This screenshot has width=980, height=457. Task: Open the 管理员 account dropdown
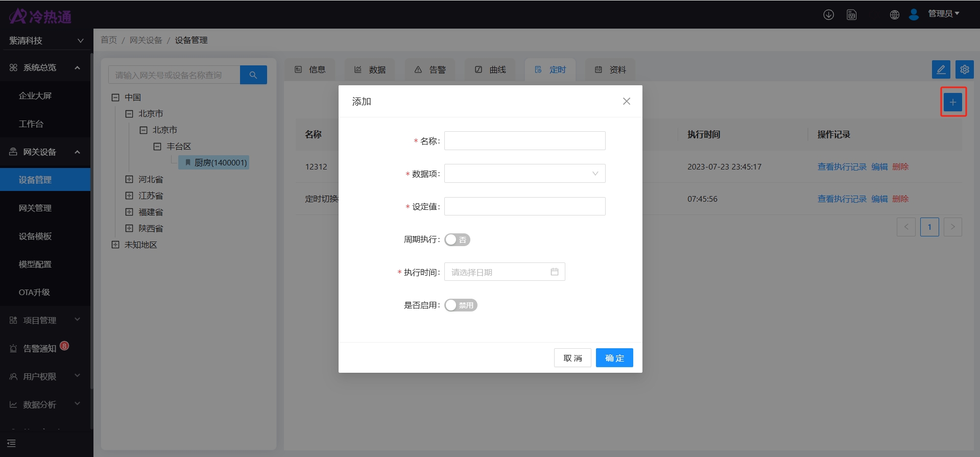point(943,14)
